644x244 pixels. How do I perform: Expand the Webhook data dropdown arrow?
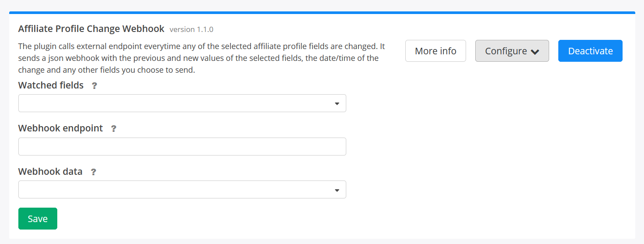337,190
